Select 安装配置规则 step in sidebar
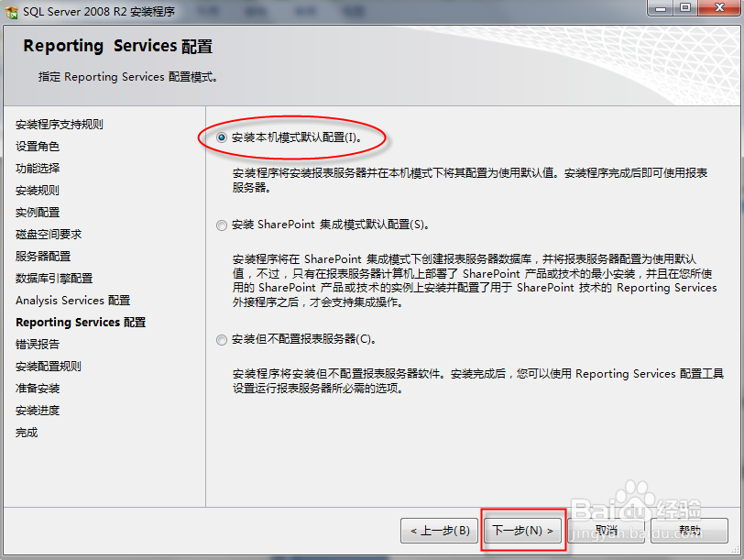 49,367
